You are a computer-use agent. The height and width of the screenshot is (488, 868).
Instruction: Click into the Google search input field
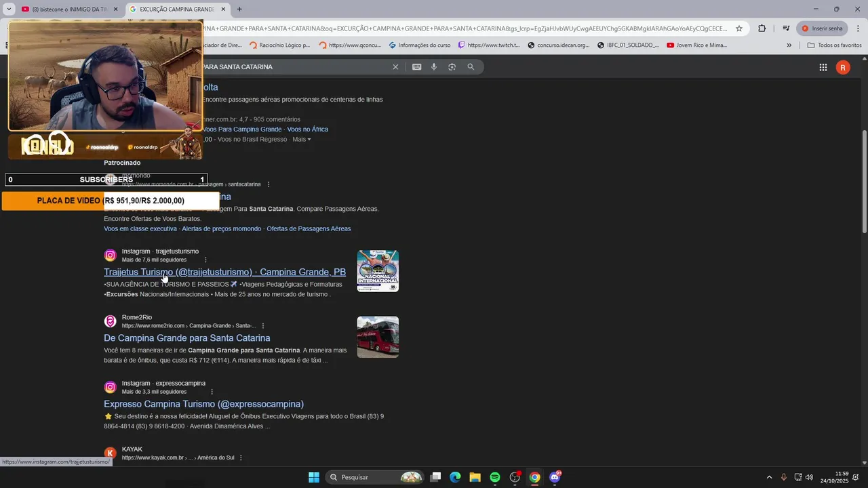(295, 67)
